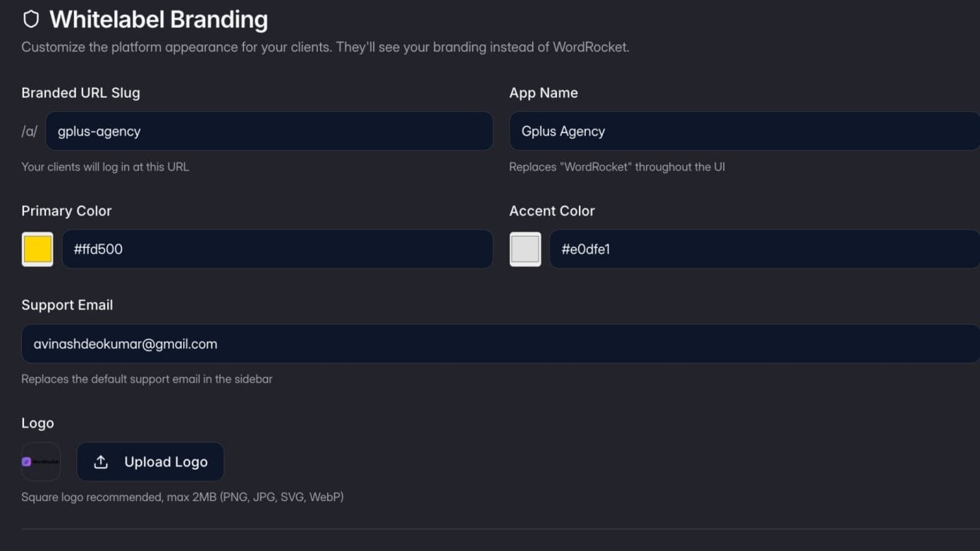Viewport: 980px width, 551px height.
Task: Click the App Name label
Action: coord(544,93)
